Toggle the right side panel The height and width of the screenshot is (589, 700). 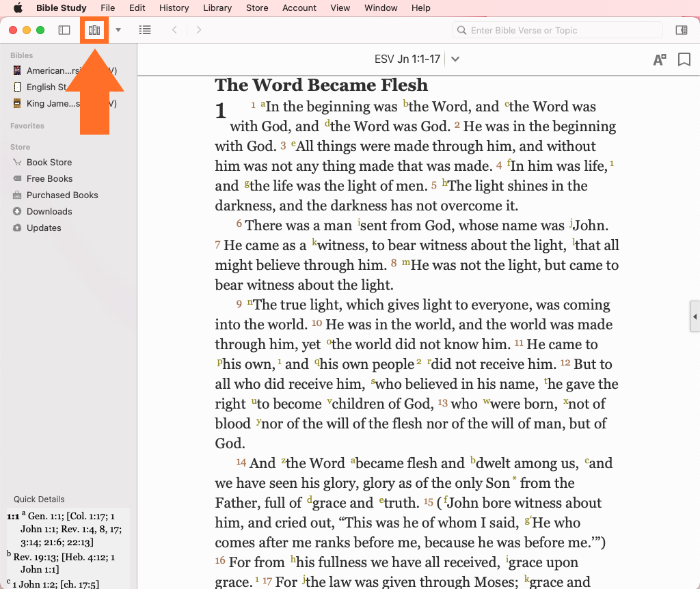(681, 30)
